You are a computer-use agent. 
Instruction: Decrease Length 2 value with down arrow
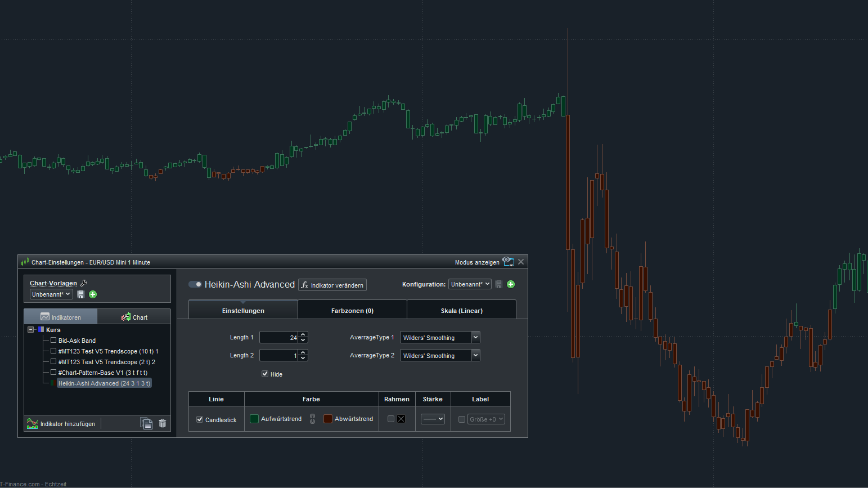pyautogui.click(x=303, y=359)
